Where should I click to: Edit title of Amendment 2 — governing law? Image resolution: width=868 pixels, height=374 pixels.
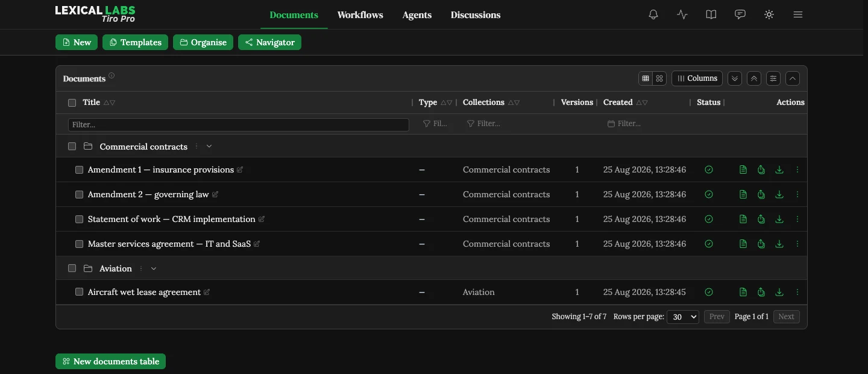pos(215,195)
